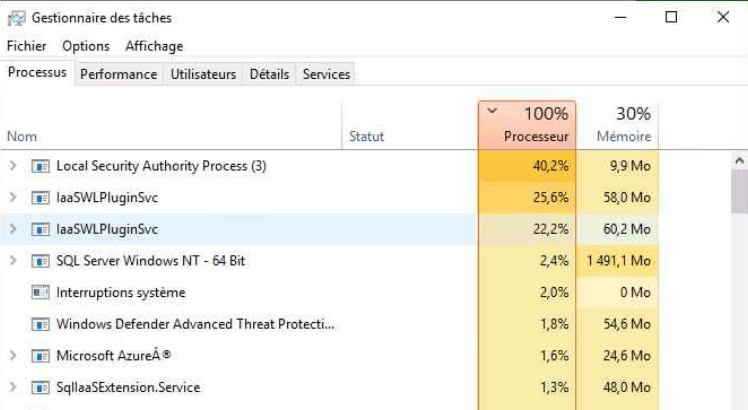Click the Interruptions système process icon
748x410 pixels.
tap(40, 293)
